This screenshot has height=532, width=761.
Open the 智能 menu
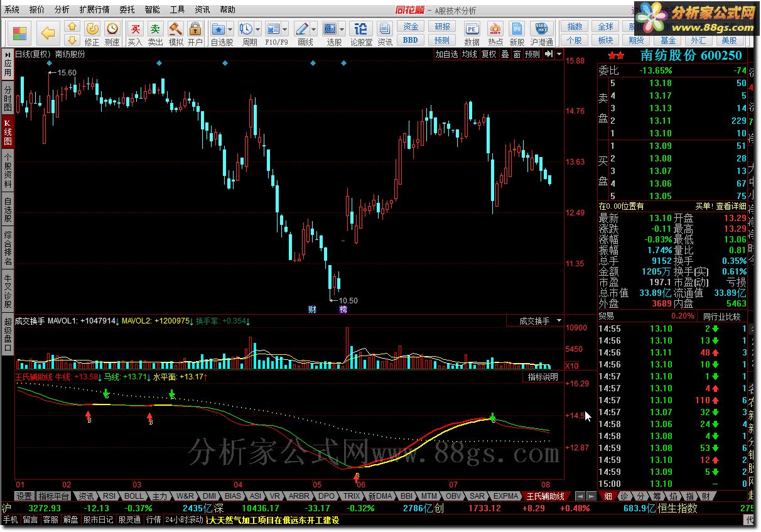coord(152,9)
